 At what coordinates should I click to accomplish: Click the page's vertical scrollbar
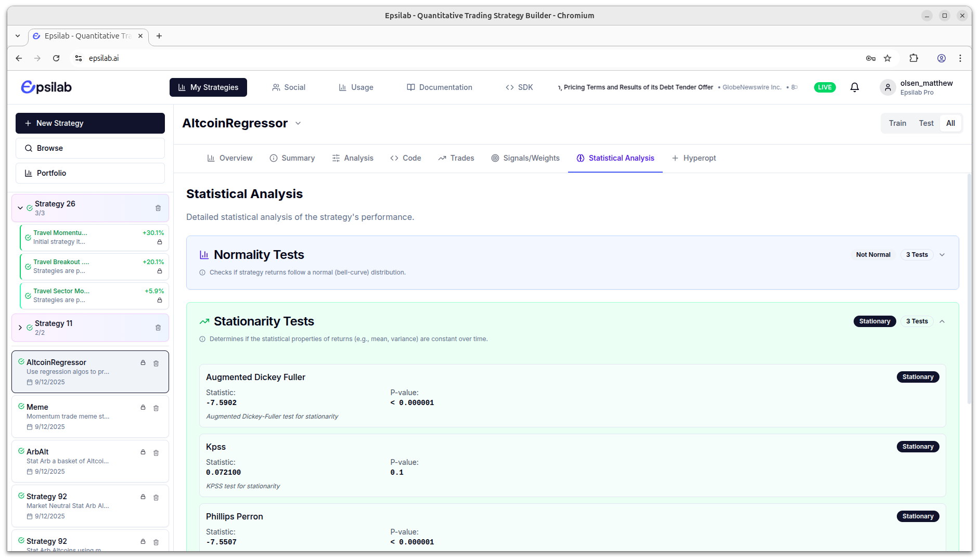[969, 291]
